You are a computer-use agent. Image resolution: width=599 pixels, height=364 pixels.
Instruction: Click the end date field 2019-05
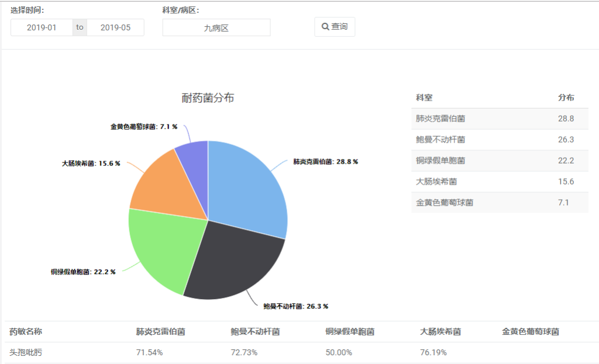[x=115, y=27]
